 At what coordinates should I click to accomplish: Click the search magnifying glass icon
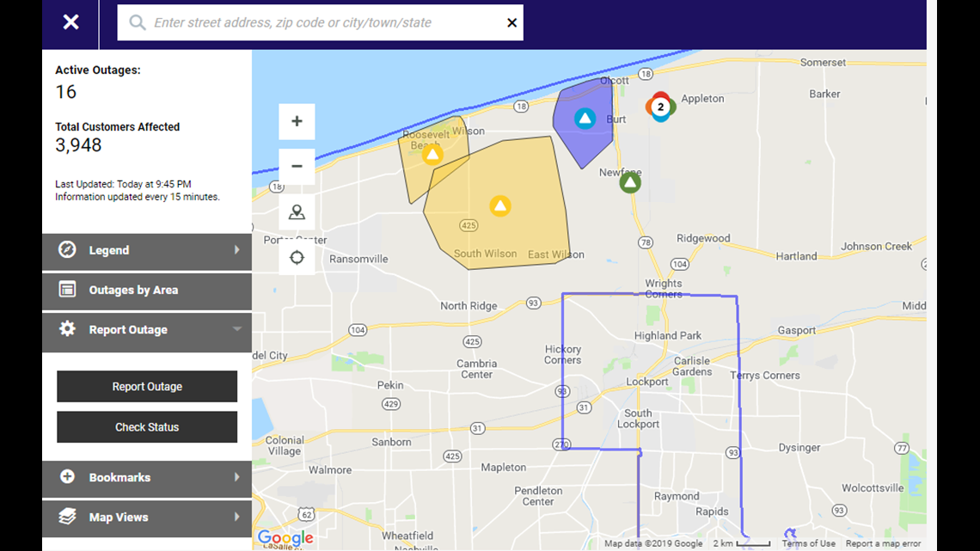tap(137, 22)
